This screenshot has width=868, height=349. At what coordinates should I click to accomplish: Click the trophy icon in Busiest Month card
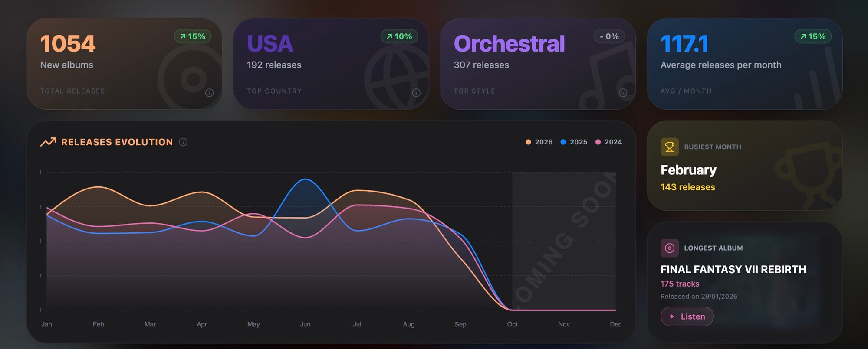coord(670,147)
